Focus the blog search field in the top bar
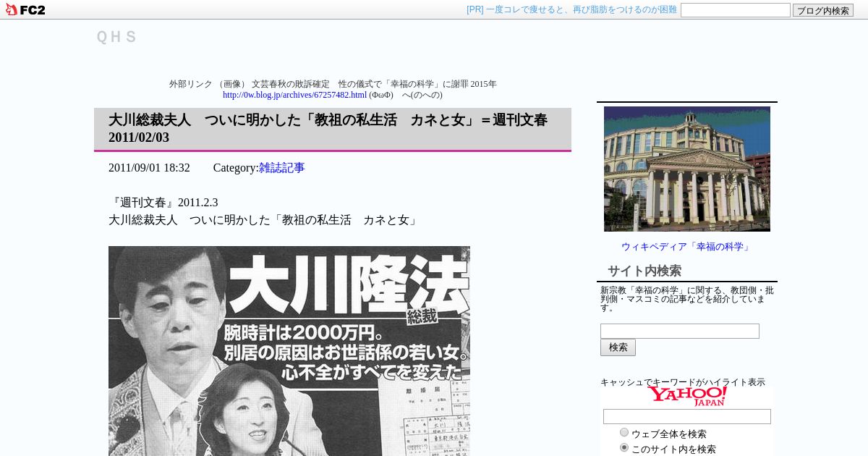 point(735,10)
